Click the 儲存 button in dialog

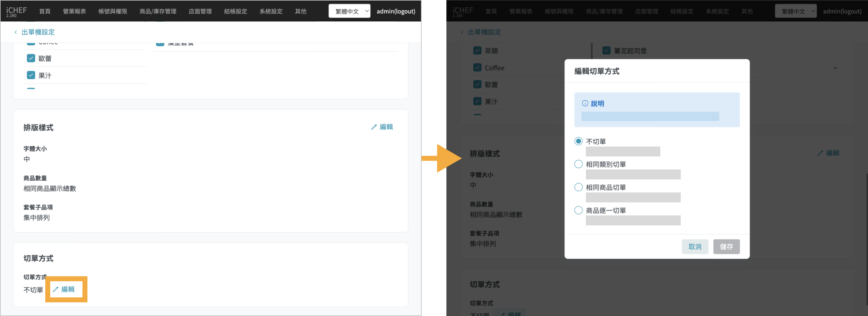pos(726,246)
